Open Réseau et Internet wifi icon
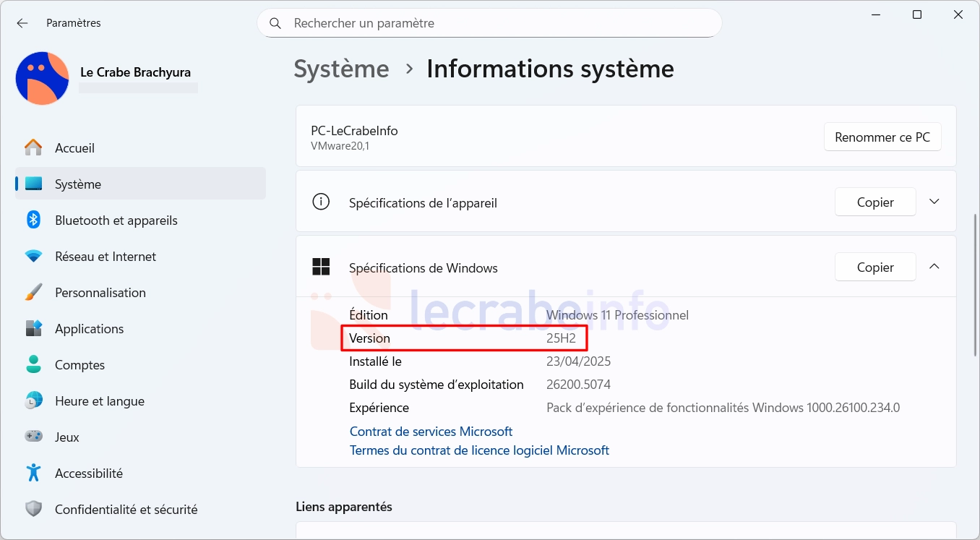This screenshot has height=540, width=980. 33,256
